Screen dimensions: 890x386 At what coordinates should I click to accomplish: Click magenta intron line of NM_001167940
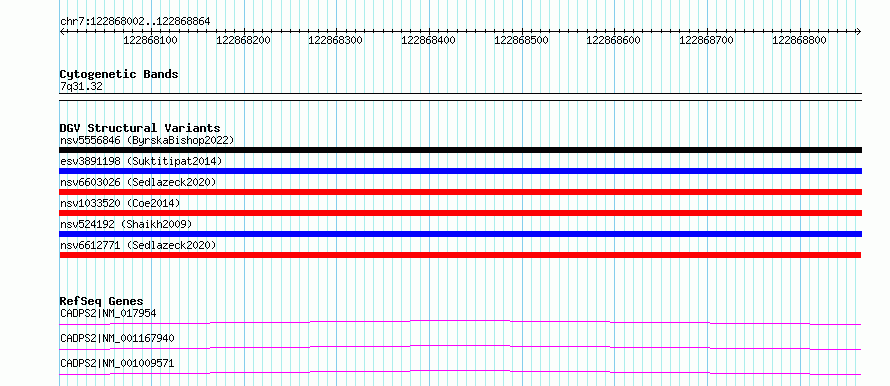point(460,346)
